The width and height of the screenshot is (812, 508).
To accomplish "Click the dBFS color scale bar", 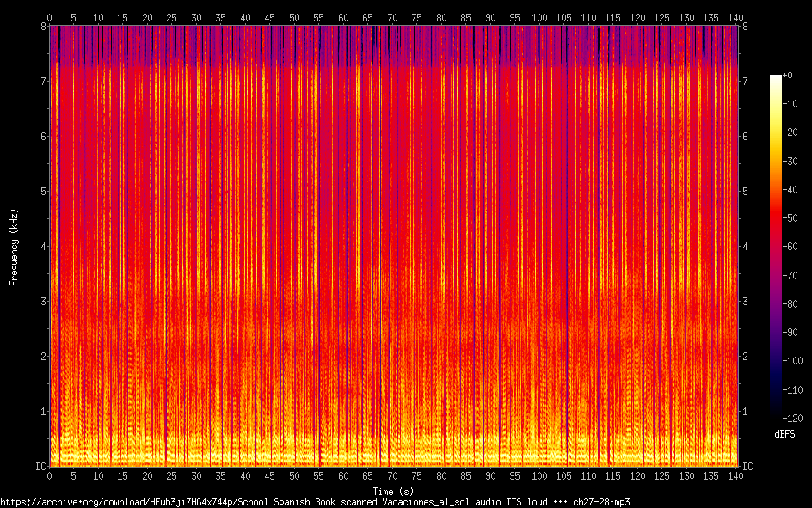I will 776,246.
